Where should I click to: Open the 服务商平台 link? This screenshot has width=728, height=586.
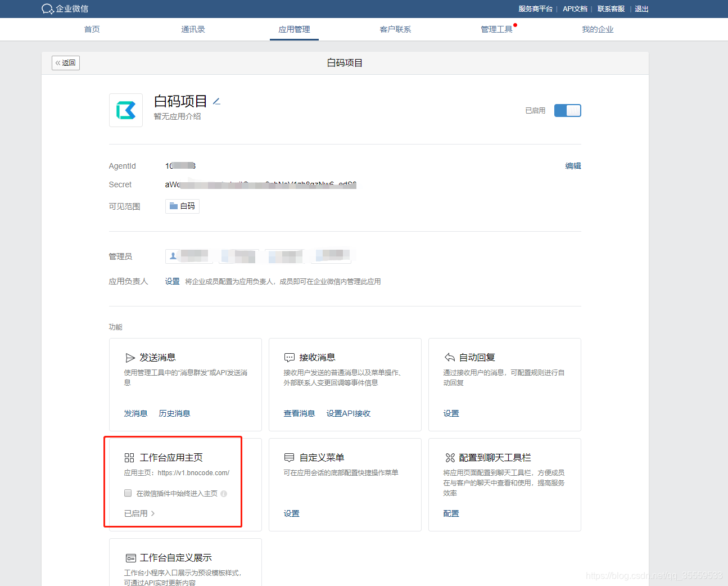[536, 9]
